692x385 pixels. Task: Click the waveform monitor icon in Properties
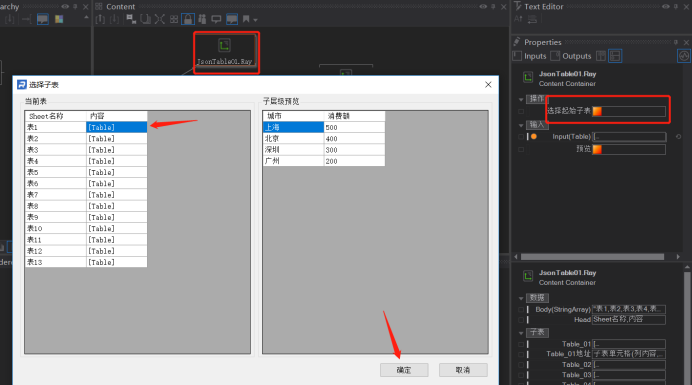pos(684,56)
